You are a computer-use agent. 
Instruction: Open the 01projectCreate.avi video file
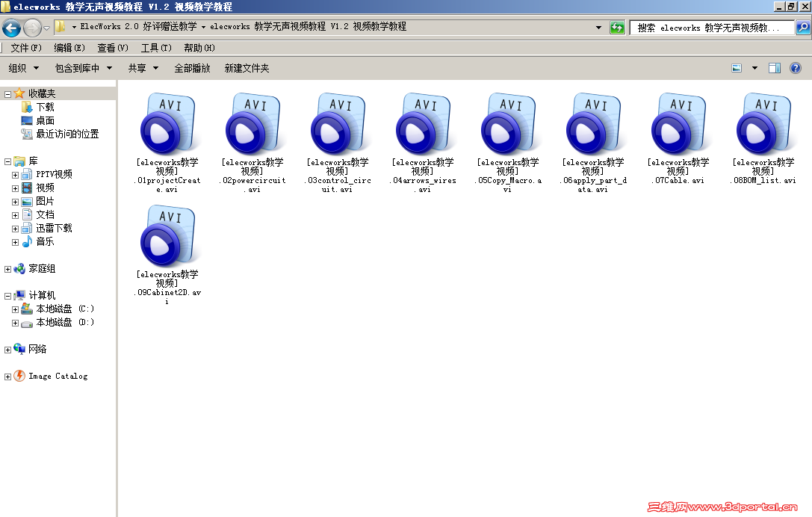click(x=167, y=124)
